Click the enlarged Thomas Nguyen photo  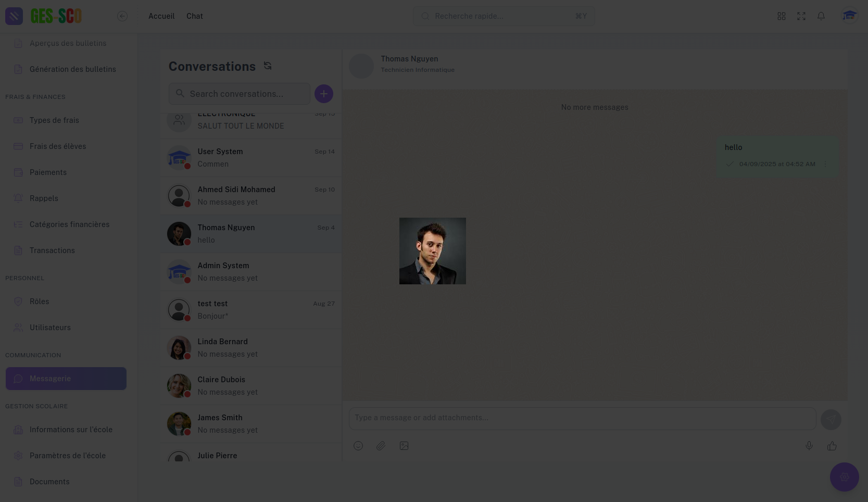tap(433, 251)
